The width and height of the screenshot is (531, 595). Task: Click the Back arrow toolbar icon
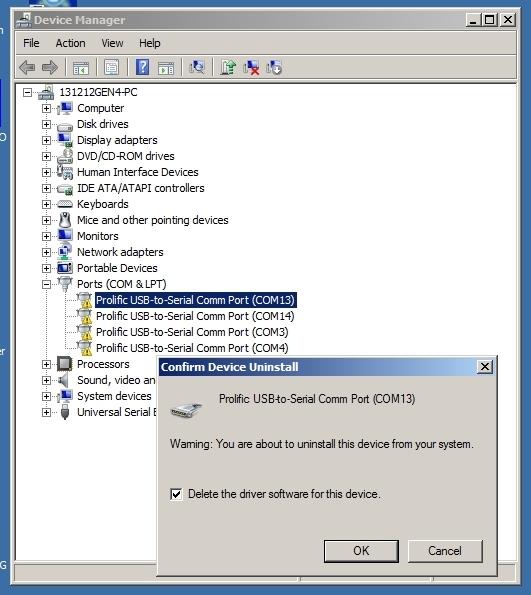coord(27,68)
